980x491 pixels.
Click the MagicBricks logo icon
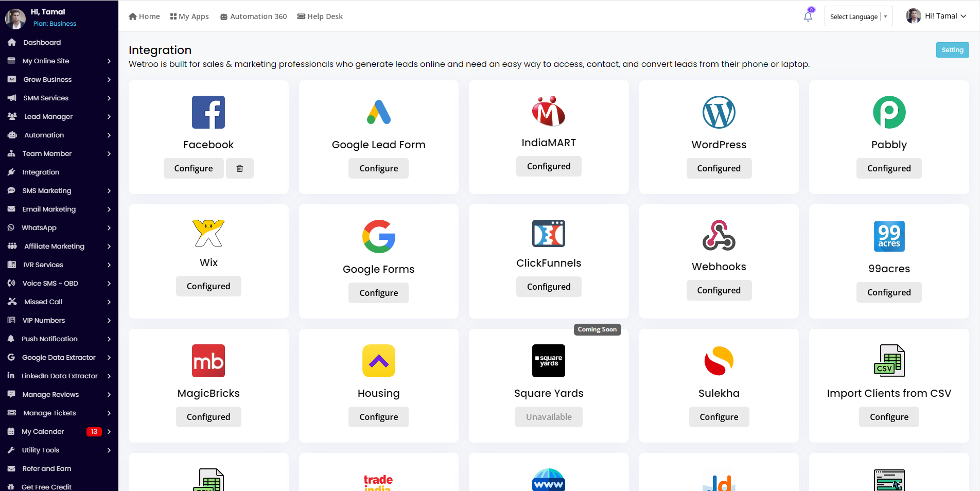pos(208,361)
